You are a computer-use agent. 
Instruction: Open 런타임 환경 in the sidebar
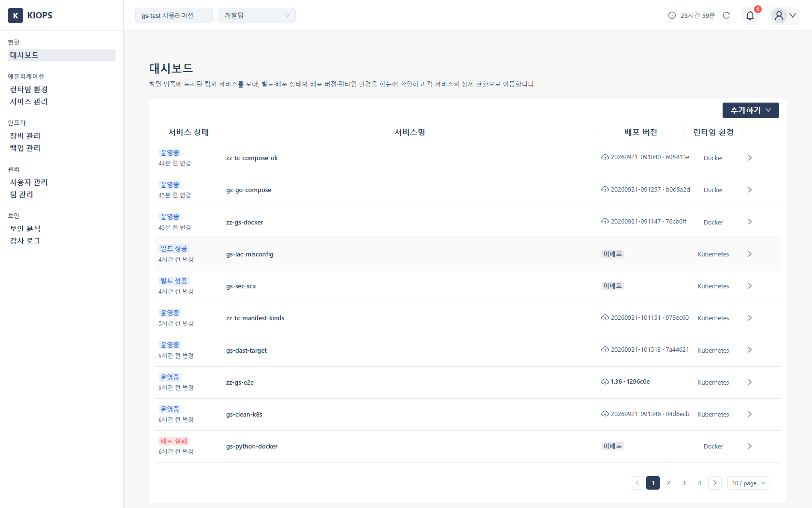(x=29, y=90)
